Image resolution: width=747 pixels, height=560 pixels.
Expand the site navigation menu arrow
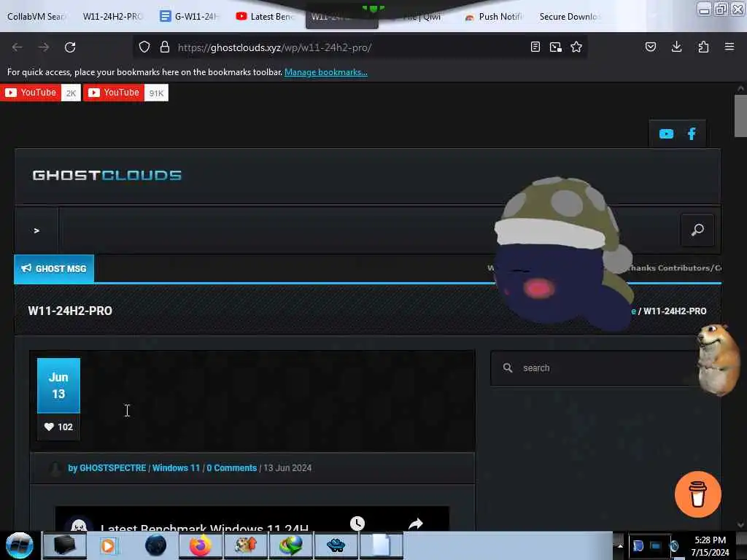36,230
